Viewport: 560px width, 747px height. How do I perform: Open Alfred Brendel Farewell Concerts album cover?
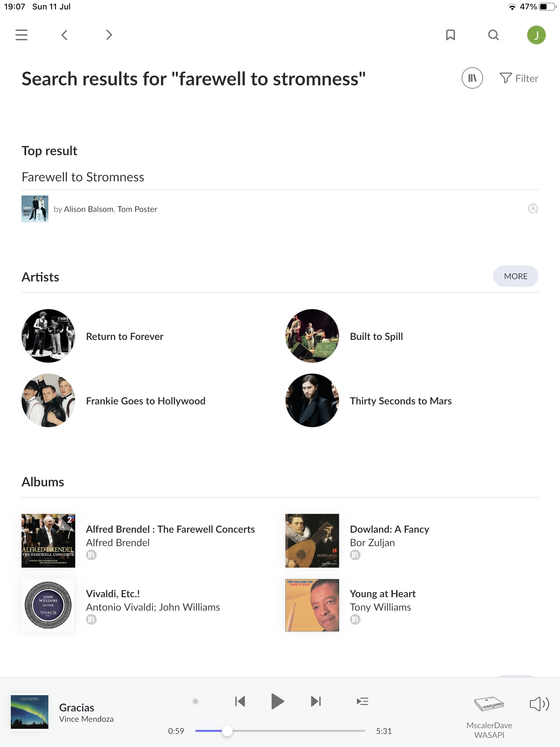pos(48,540)
